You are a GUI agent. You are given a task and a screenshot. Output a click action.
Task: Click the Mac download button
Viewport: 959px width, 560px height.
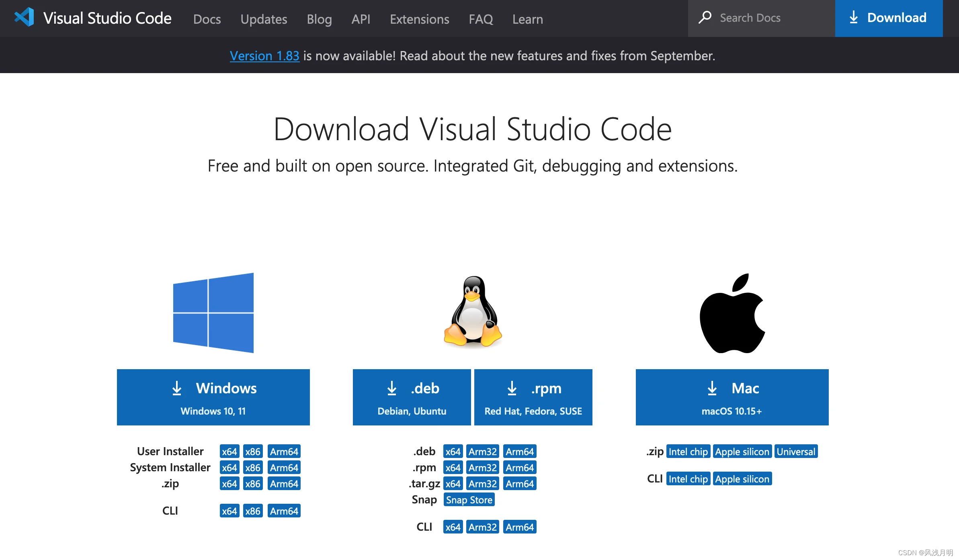pyautogui.click(x=732, y=397)
